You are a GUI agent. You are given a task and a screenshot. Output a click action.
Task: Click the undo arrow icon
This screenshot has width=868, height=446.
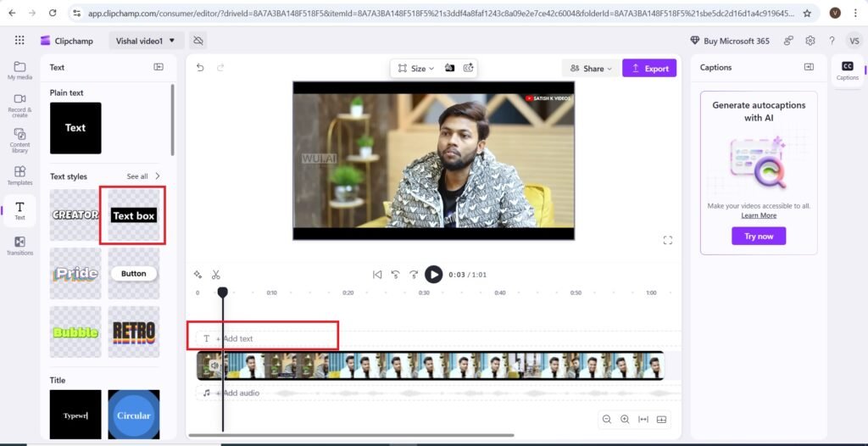tap(200, 68)
